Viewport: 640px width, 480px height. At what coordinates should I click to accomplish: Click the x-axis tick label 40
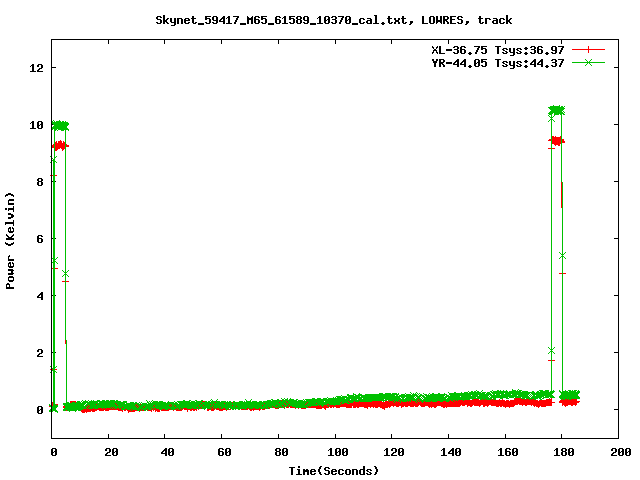167,452
